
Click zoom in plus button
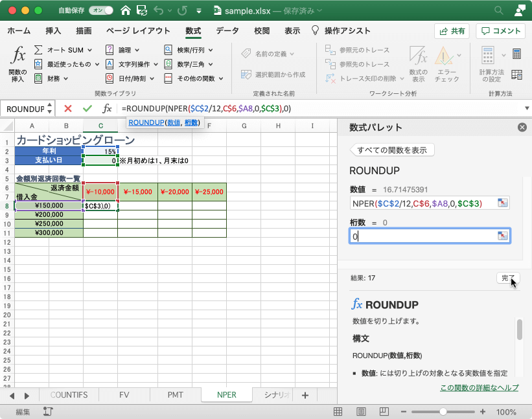tap(483, 412)
